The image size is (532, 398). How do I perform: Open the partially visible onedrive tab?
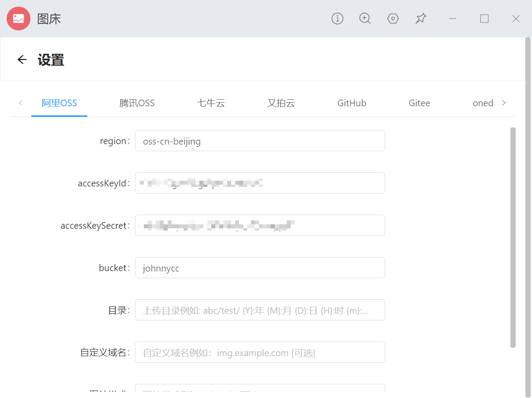click(483, 103)
